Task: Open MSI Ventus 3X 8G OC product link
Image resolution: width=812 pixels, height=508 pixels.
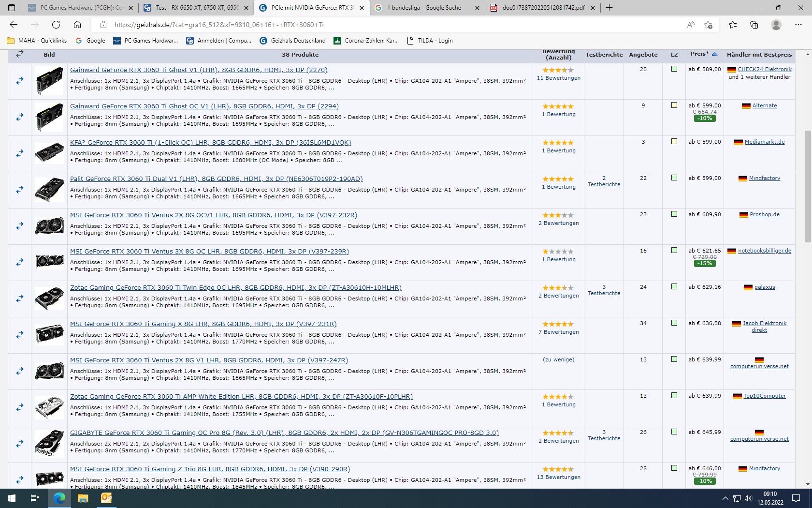Action: pos(209,251)
